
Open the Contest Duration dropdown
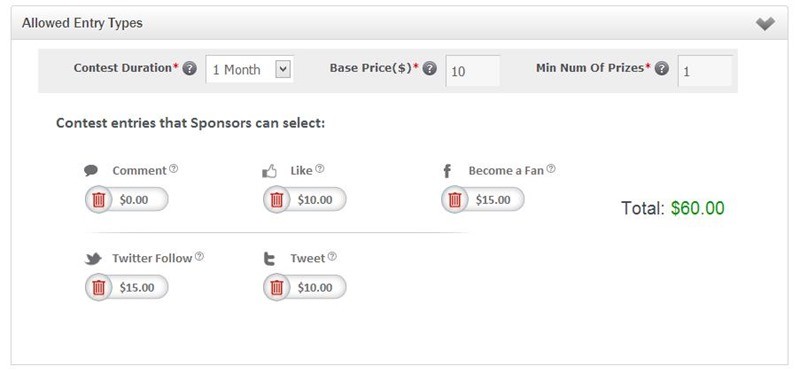[x=250, y=69]
